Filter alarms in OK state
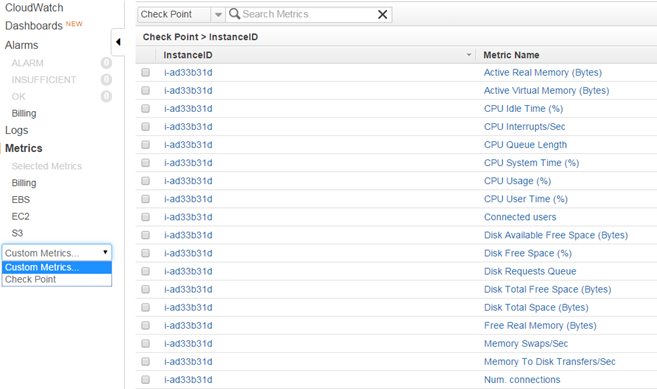Image resolution: width=657 pixels, height=389 pixels. pyautogui.click(x=18, y=97)
